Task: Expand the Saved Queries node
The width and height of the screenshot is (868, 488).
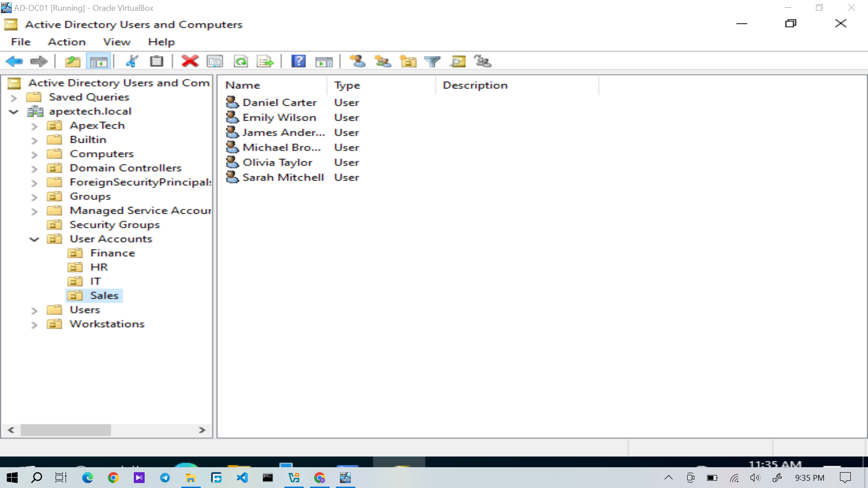Action: coord(14,98)
